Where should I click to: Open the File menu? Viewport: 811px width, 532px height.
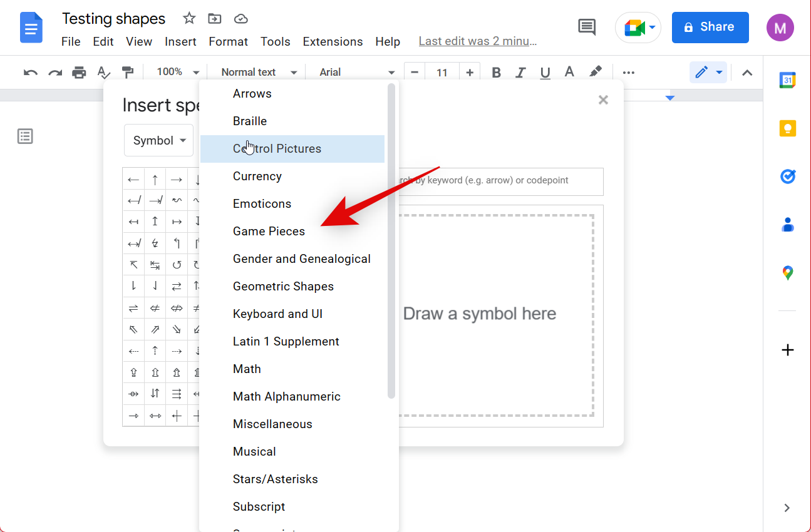point(71,41)
